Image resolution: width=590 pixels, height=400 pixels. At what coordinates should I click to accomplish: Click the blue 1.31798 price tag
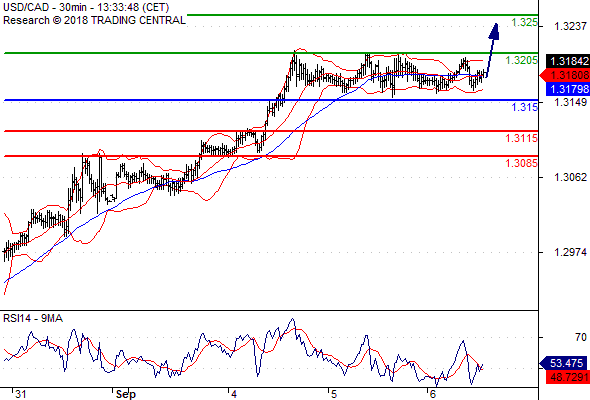tap(567, 89)
